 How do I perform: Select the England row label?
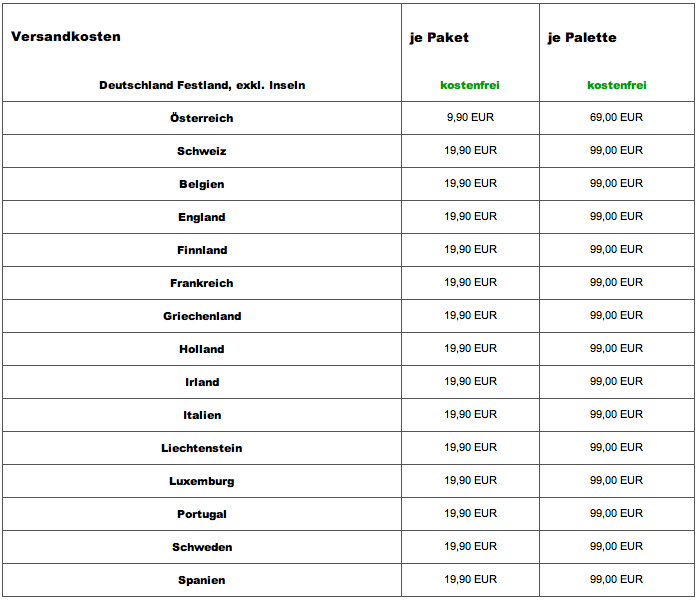pos(202,217)
